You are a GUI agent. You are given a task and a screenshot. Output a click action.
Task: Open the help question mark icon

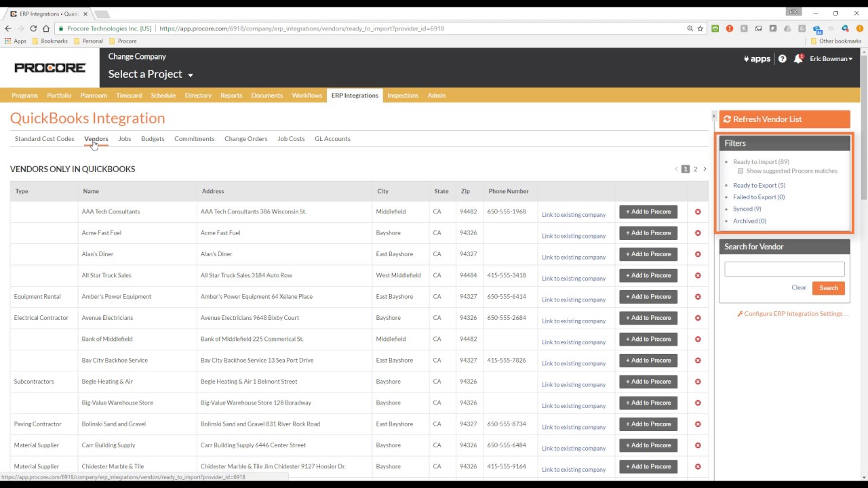click(x=782, y=59)
